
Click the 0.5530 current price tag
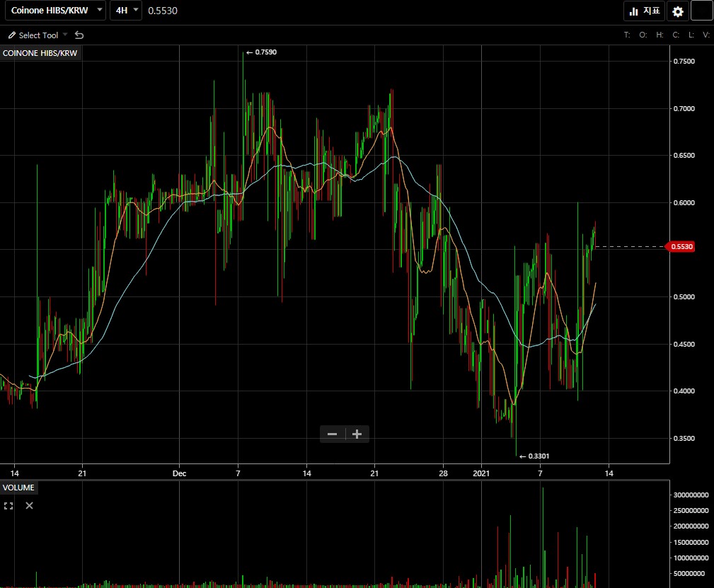681,246
